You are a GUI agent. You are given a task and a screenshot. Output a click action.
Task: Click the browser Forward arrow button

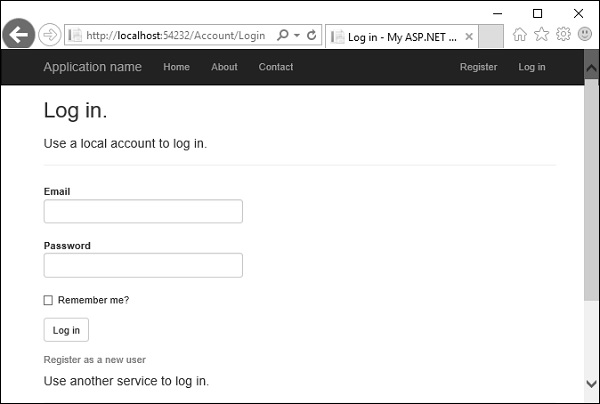pos(49,35)
